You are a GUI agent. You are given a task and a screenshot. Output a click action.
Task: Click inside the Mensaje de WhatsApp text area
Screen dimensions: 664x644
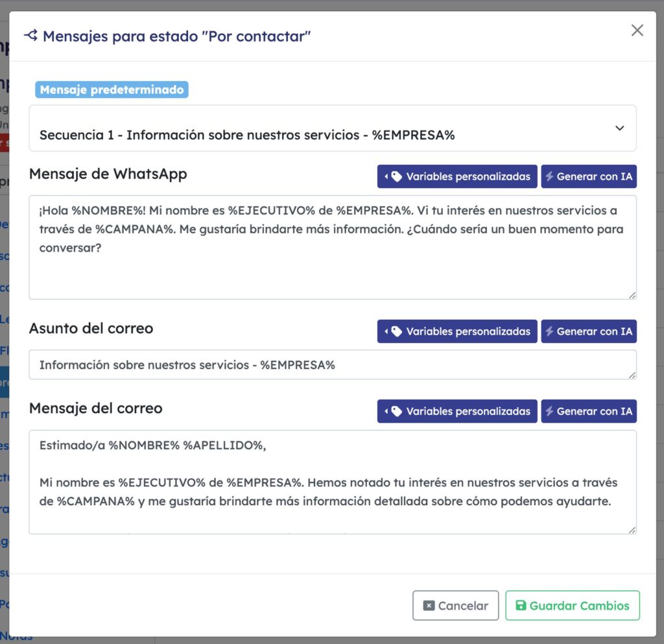(x=333, y=247)
